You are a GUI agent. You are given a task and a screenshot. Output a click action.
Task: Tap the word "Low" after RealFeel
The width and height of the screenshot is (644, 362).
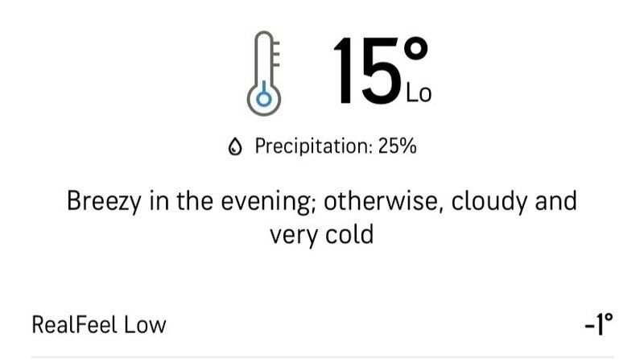(x=146, y=325)
